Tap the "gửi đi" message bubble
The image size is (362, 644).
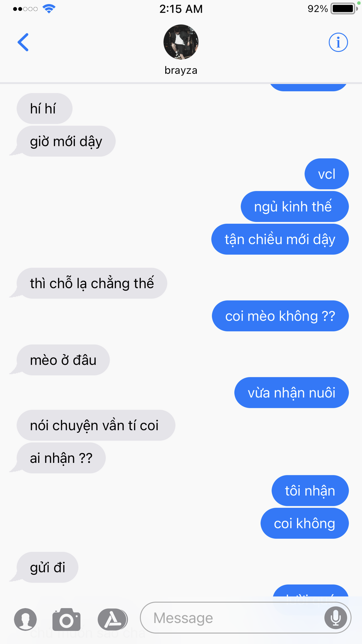(47, 568)
